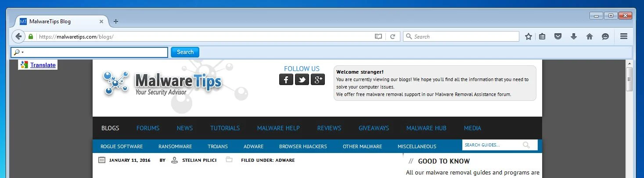Screen dimensions: 644x178
Task: Click magnifier icon in browser search box
Action: [x=408, y=37]
